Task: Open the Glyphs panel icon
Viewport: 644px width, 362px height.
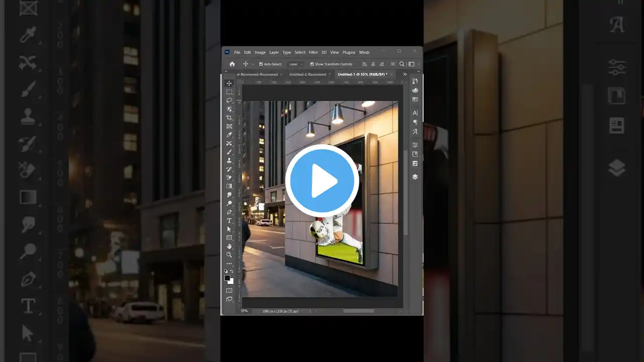Action: (415, 131)
